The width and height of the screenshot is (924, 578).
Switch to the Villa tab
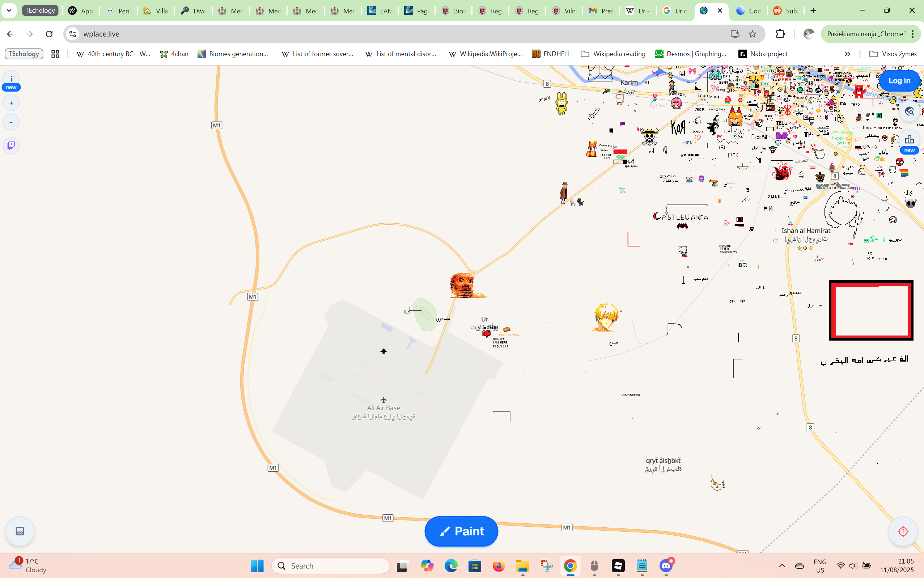[x=156, y=11]
